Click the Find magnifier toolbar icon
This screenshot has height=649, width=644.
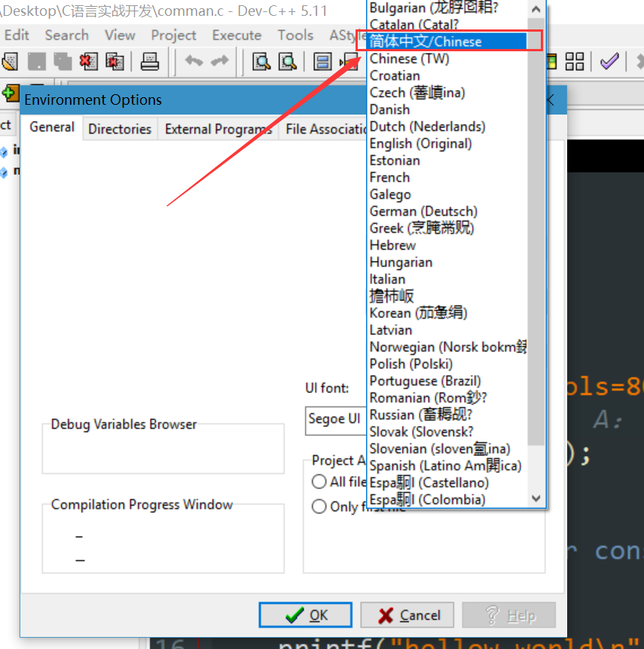(x=261, y=62)
